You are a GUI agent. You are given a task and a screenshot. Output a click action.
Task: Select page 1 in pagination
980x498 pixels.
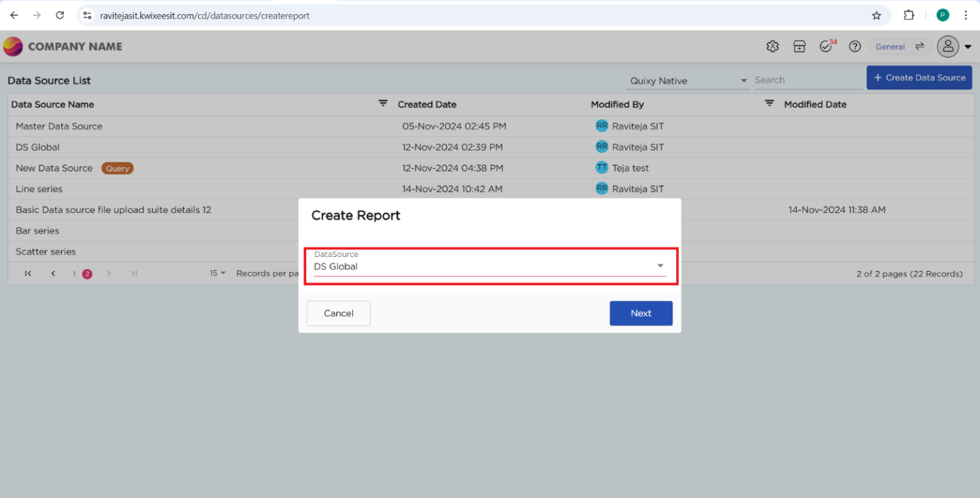73,273
